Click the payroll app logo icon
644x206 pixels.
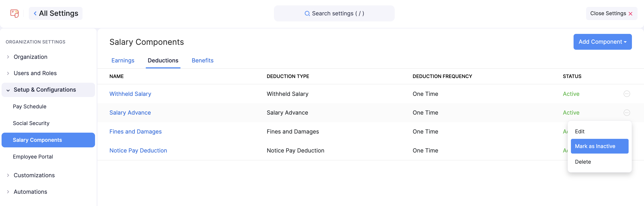point(14,13)
